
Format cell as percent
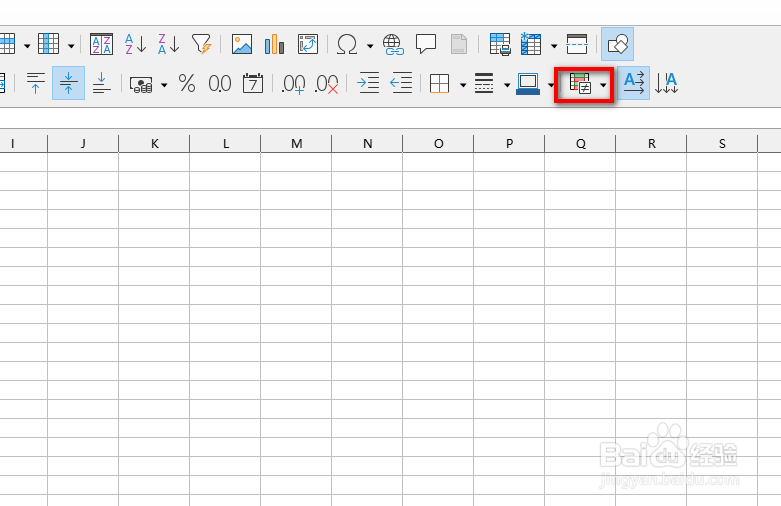click(187, 83)
